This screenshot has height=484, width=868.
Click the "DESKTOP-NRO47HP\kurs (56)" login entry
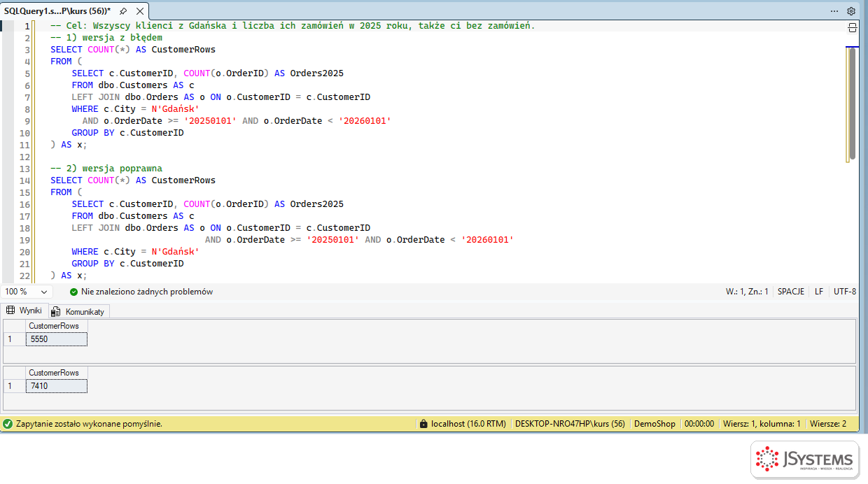570,424
